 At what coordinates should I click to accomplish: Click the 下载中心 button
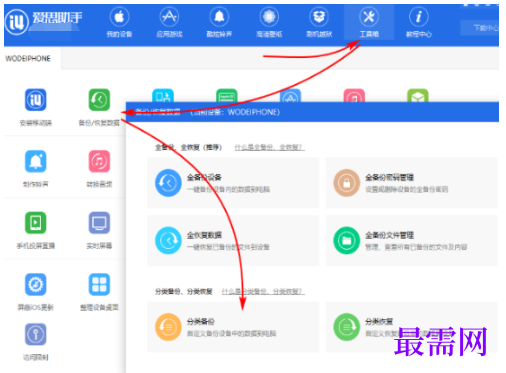click(480, 28)
